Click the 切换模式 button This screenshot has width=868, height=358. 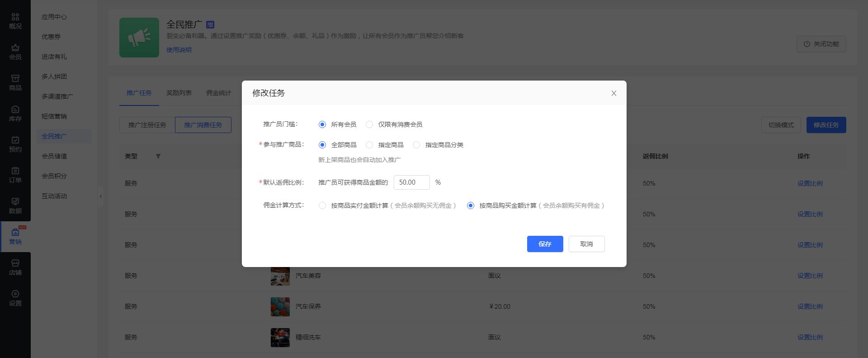pos(781,125)
